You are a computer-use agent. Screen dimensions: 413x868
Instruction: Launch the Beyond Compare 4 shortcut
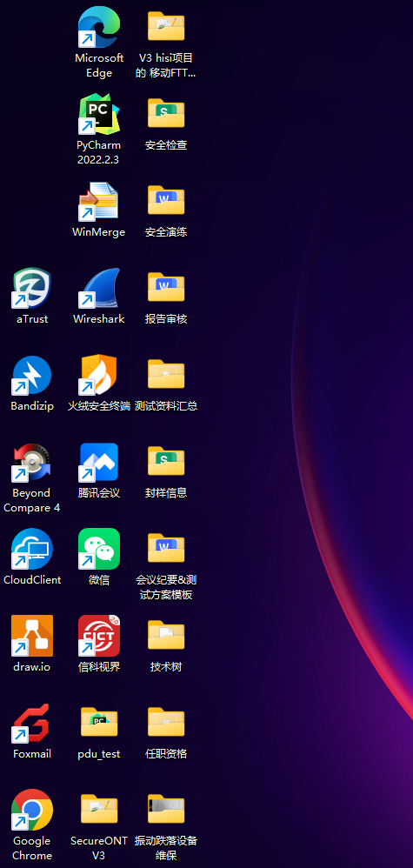[32, 462]
